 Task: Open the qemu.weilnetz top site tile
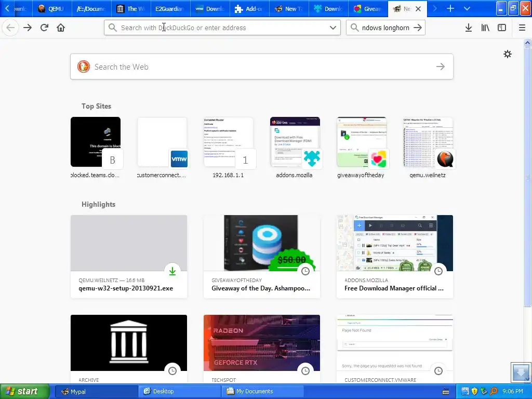pos(428,148)
